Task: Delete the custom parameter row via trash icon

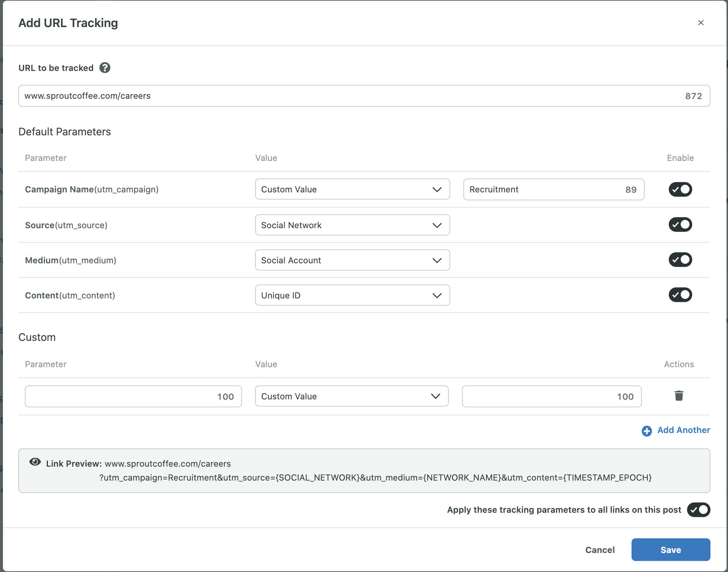Action: [x=679, y=396]
